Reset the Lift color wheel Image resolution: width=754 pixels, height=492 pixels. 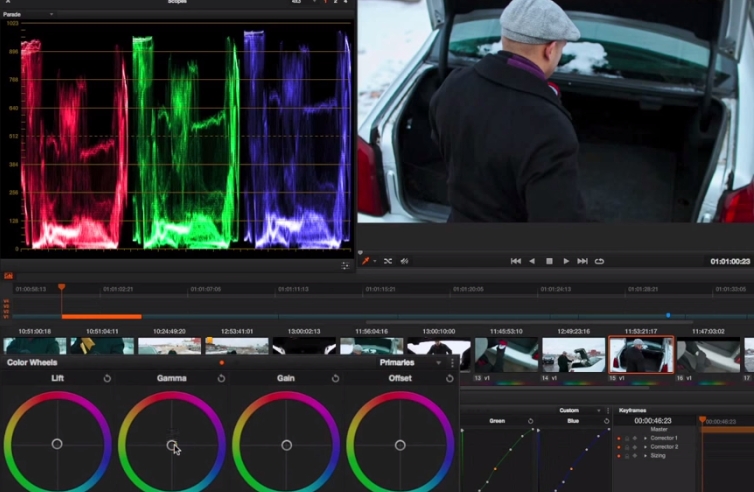click(x=107, y=378)
